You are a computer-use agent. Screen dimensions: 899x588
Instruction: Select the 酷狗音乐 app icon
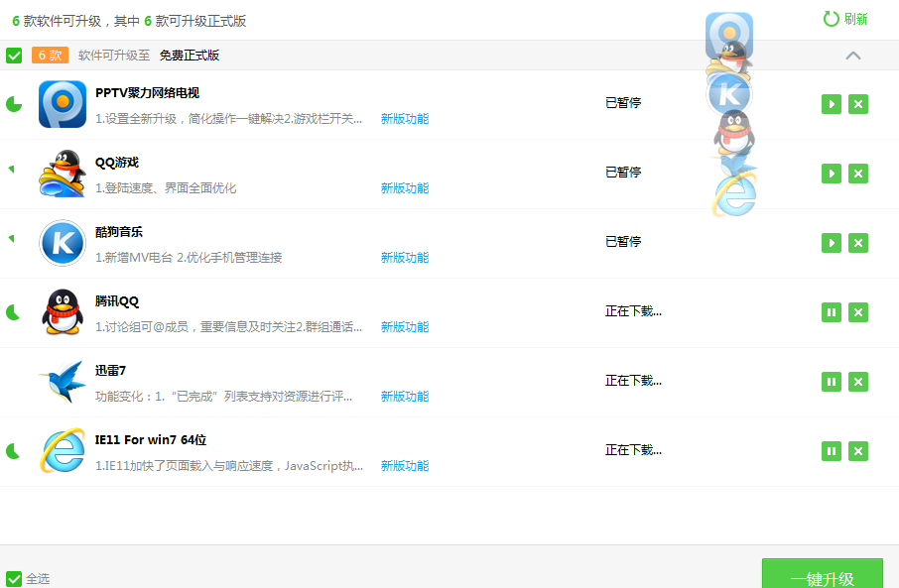tap(62, 243)
